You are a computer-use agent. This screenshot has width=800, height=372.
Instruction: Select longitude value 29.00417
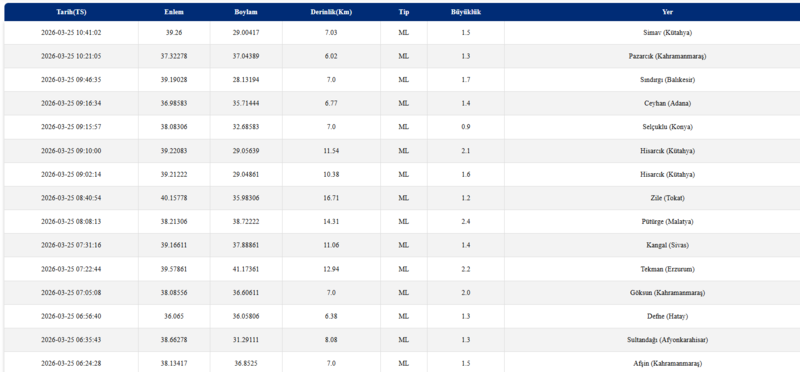(246, 33)
